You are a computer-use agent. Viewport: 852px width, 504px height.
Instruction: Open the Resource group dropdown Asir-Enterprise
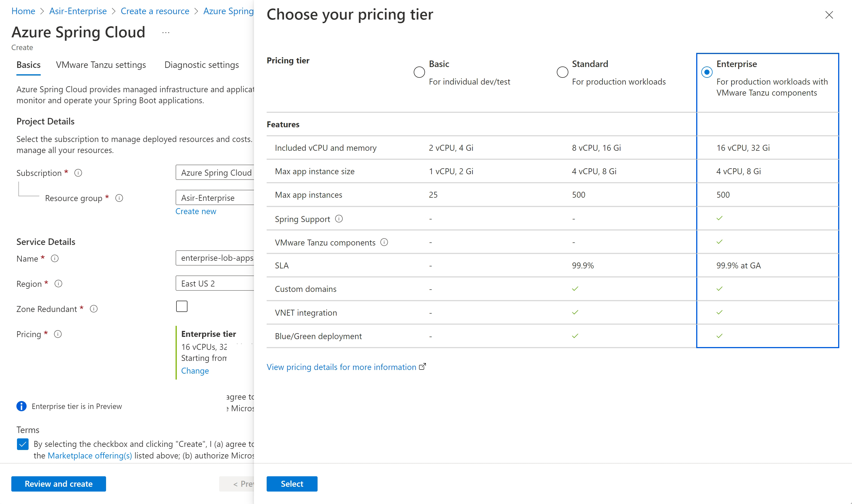pyautogui.click(x=215, y=198)
